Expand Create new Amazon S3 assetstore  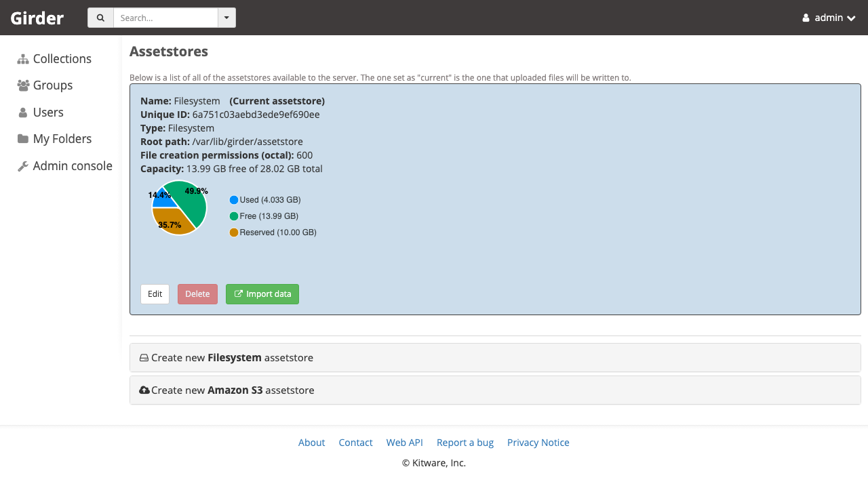pos(495,390)
